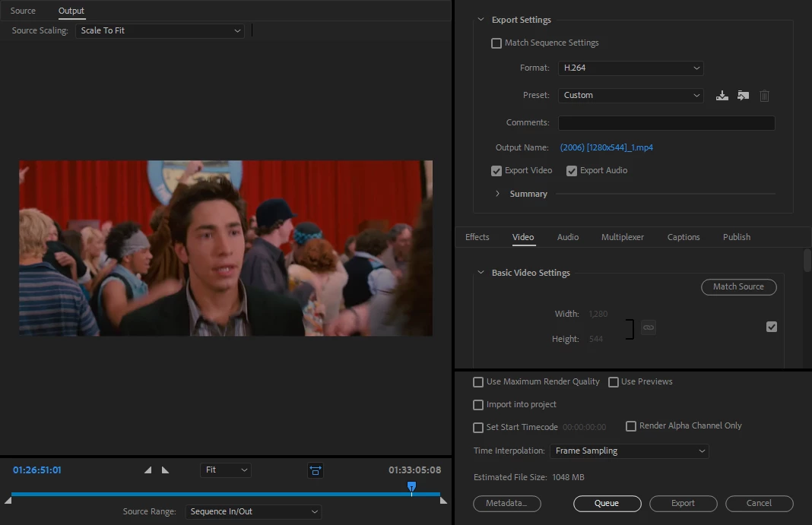Click the Delete Preset trash icon
This screenshot has height=525, width=812.
coord(764,96)
